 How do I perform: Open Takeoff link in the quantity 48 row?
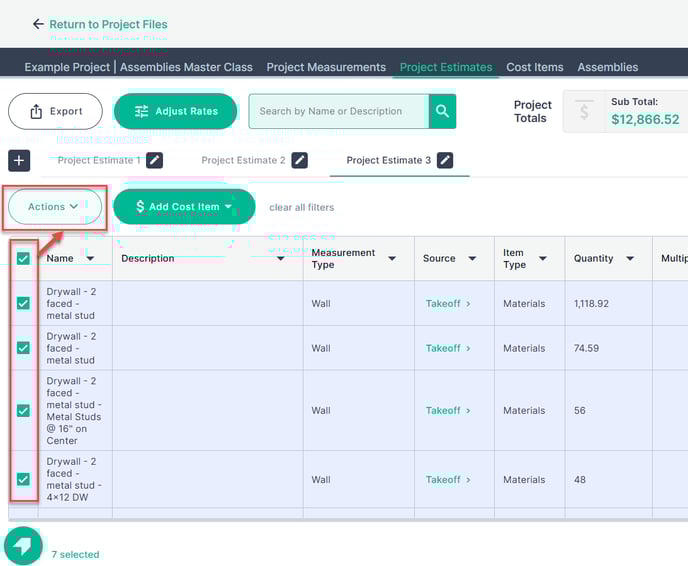pos(448,480)
